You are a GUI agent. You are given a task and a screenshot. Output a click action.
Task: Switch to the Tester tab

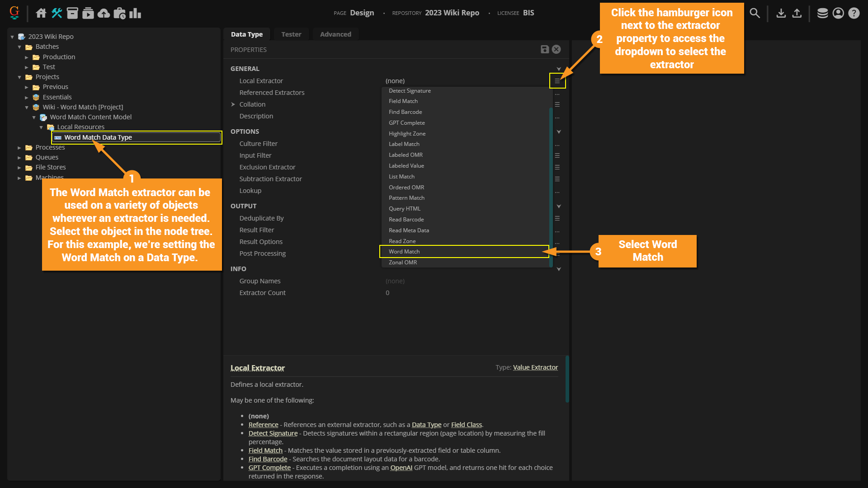pos(291,34)
